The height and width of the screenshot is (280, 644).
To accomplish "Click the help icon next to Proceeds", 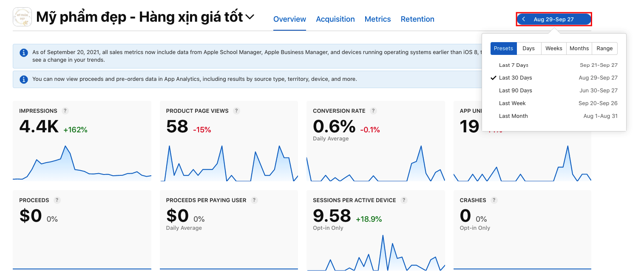I will pos(57,200).
